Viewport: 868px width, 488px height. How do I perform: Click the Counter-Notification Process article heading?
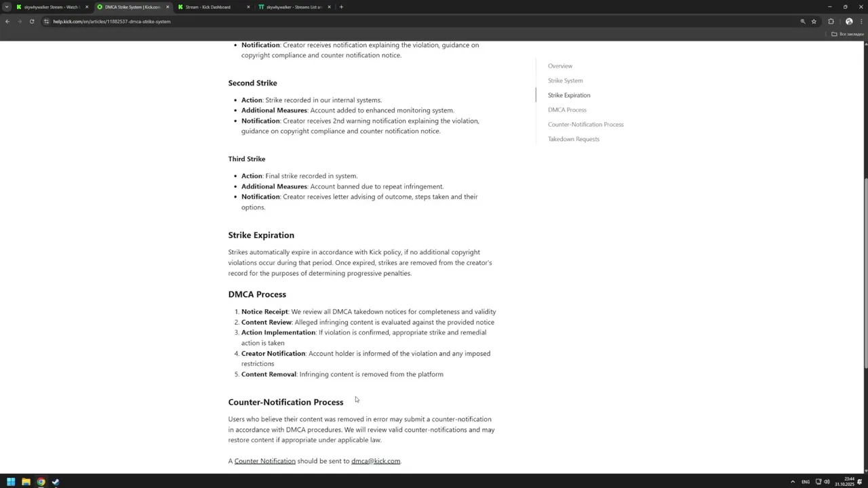(285, 402)
